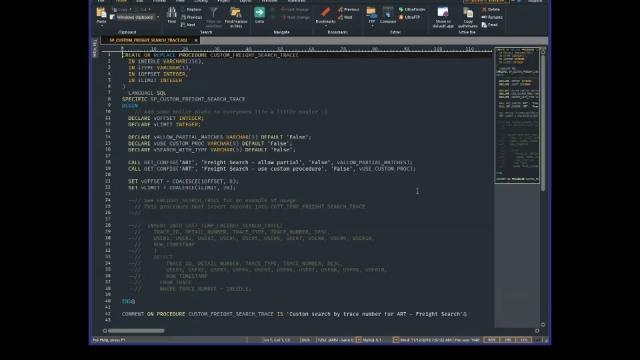The height and width of the screenshot is (360, 640).
Task: Launch UltraFTP from the ribbon
Action: [409, 17]
